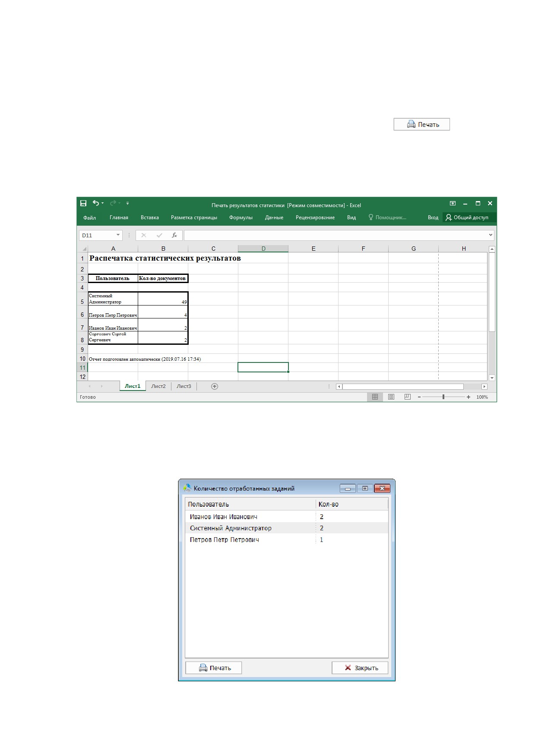This screenshot has height=756, width=535.
Task: Open the Данные ribbon tab
Action: click(274, 217)
